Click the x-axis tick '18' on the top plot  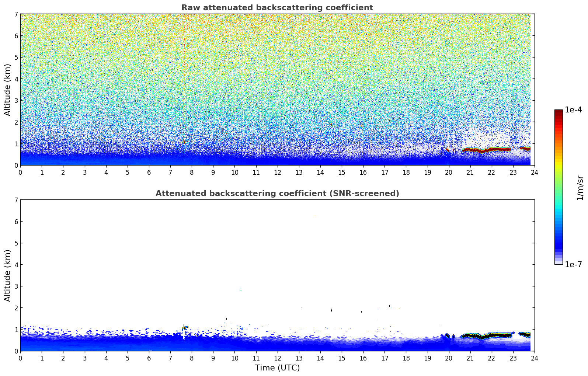(x=406, y=172)
